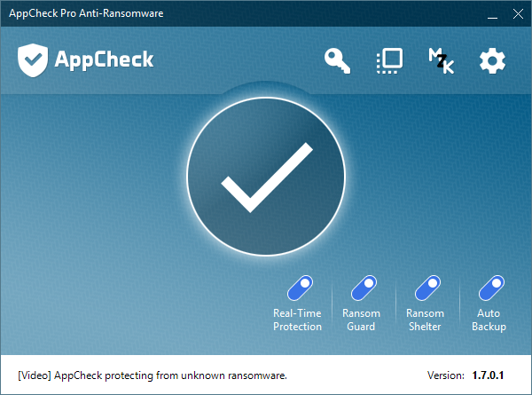Disable the Ransom Guard switch
The image size is (532, 395).
tap(362, 288)
